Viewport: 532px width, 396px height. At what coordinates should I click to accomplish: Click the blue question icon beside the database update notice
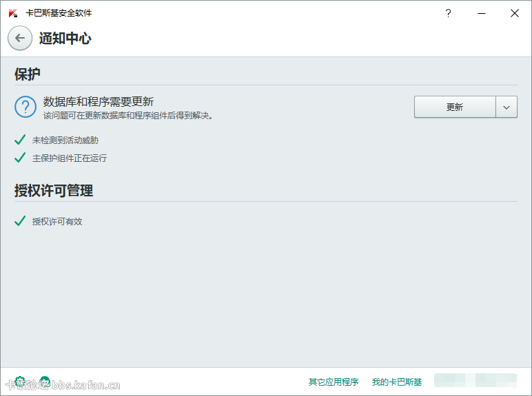[25, 107]
